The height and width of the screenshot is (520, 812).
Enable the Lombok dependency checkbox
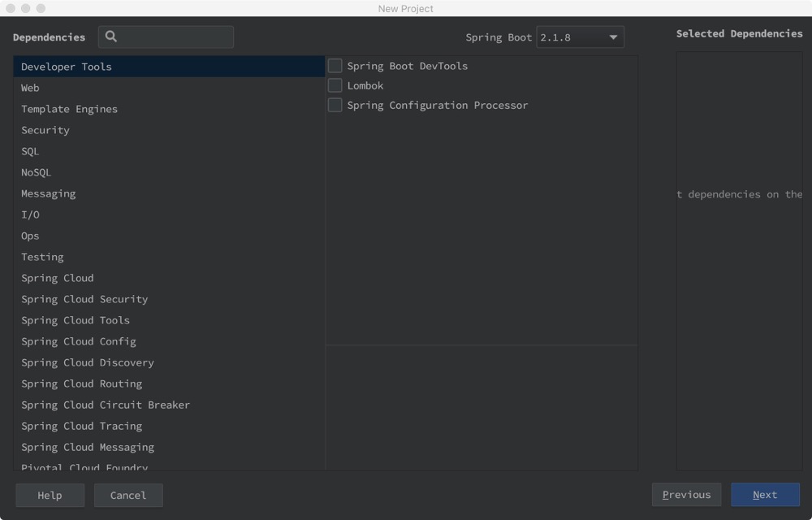(x=335, y=85)
